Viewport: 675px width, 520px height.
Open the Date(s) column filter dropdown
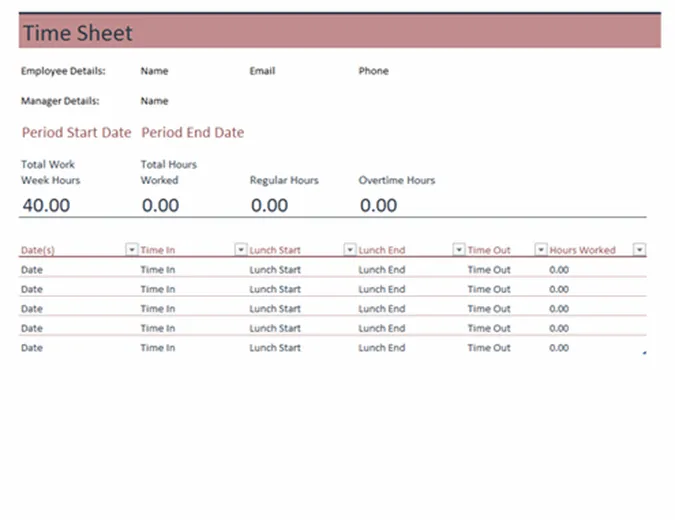click(x=132, y=249)
